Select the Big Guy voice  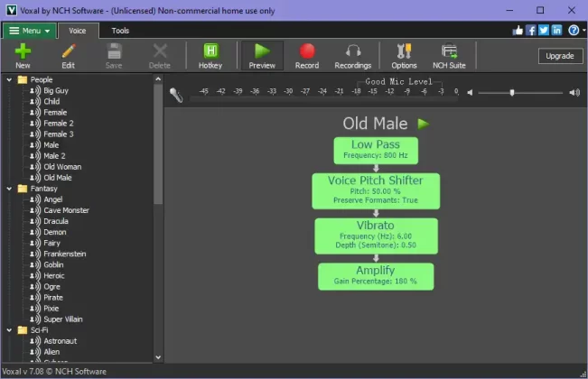point(56,90)
